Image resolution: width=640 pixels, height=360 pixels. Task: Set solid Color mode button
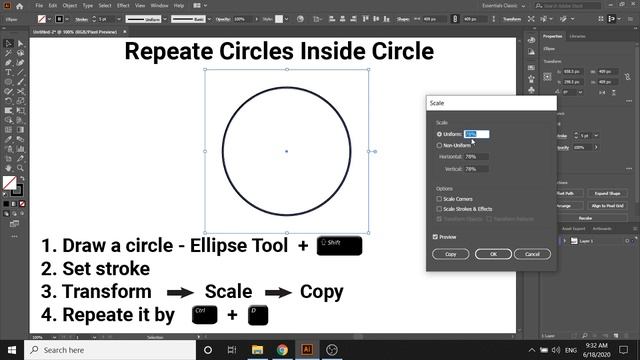point(6,204)
